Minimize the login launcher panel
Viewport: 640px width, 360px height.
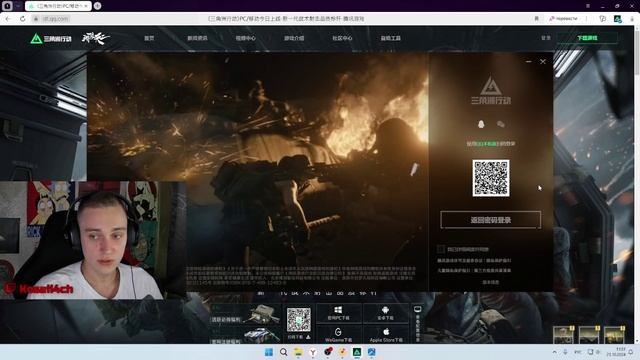pyautogui.click(x=529, y=62)
